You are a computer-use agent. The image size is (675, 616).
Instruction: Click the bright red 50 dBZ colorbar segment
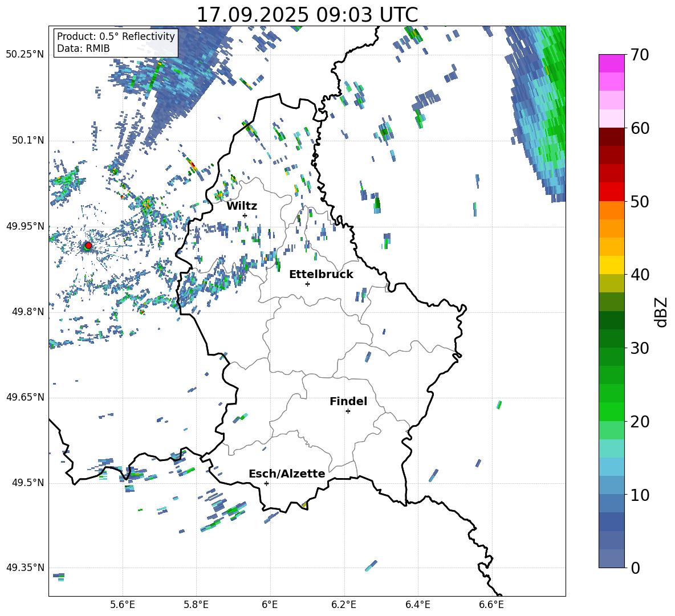611,192
